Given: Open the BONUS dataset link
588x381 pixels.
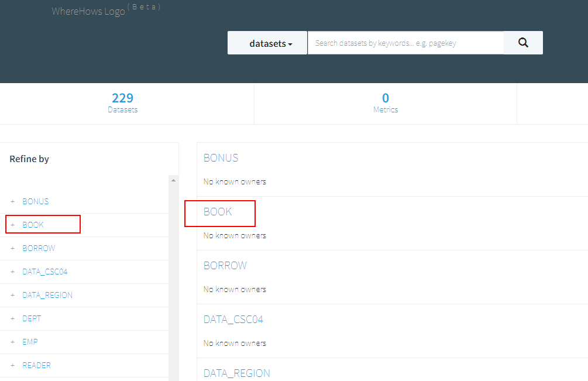Looking at the screenshot, I should click(x=221, y=157).
